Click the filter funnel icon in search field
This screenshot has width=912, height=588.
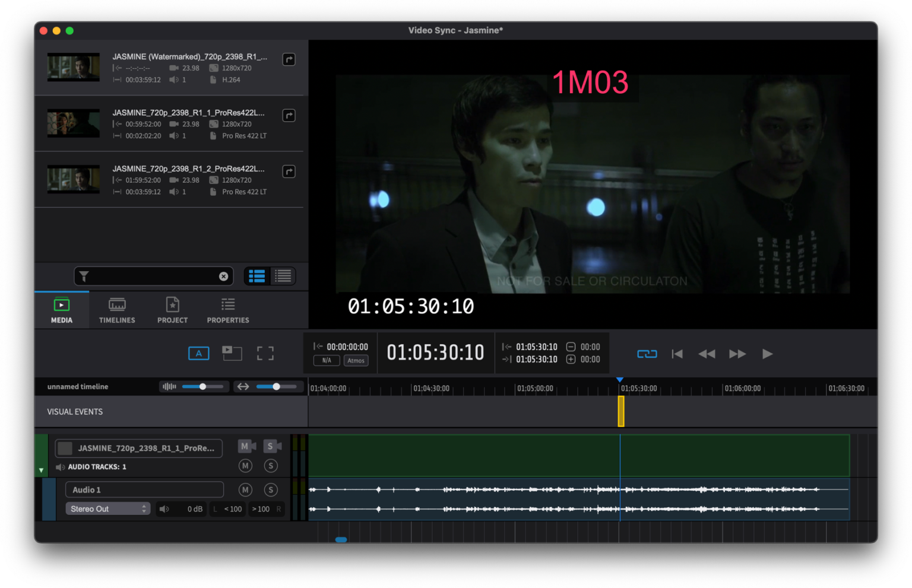(84, 276)
